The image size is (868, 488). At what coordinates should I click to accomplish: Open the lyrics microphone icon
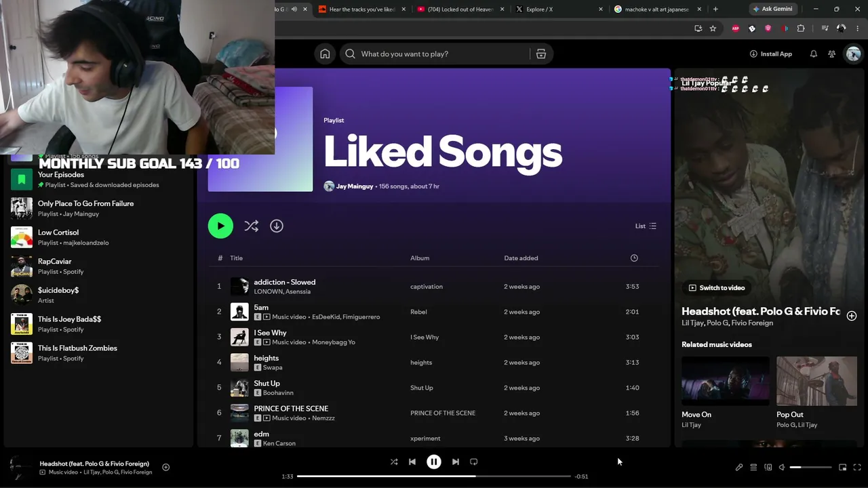(739, 467)
